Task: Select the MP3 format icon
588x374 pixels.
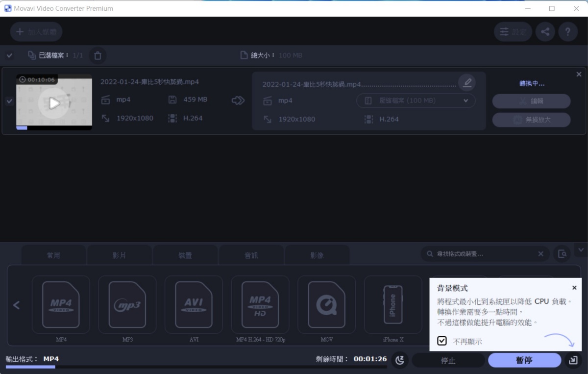Action: click(127, 305)
